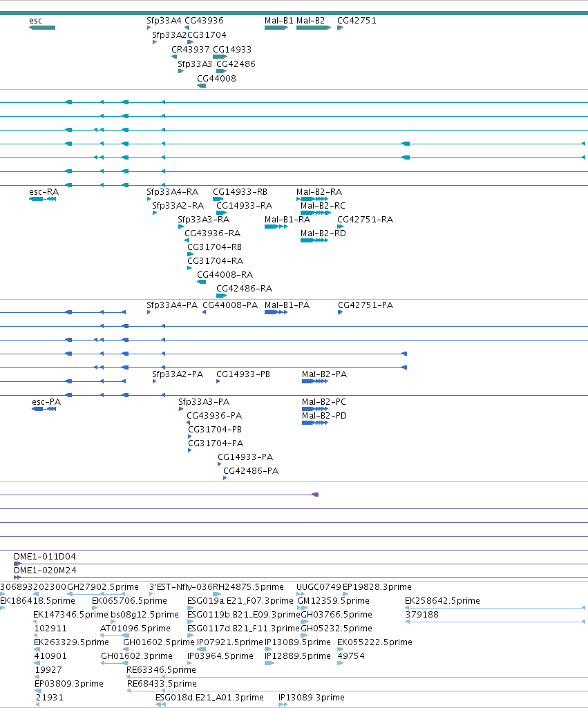Click the GH27902.5prime EST label
588x708 pixels.
[103, 587]
